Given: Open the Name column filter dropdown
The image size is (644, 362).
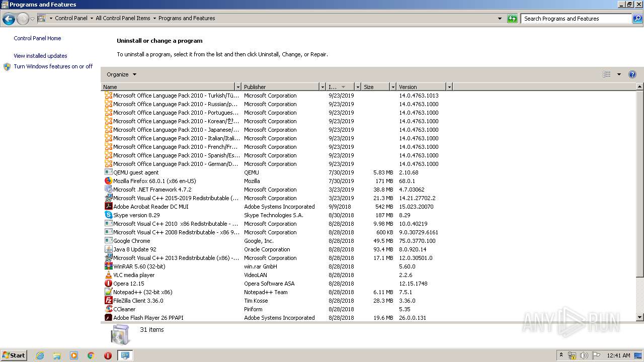Looking at the screenshot, I should click(238, 87).
